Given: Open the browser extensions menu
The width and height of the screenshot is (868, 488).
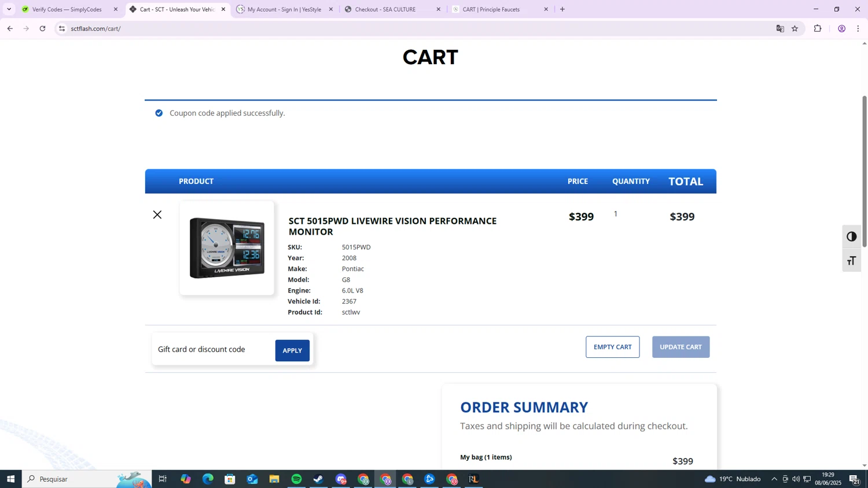Looking at the screenshot, I should (818, 28).
